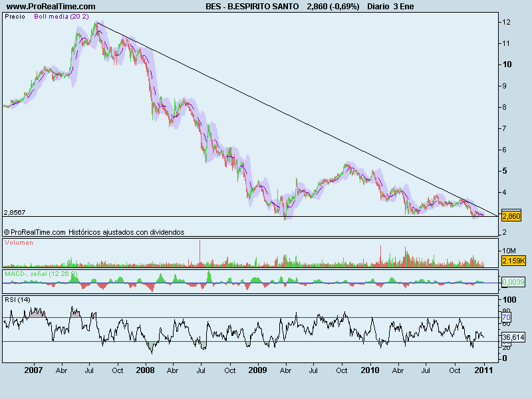Click the 100 label on RSI axis

point(509,300)
